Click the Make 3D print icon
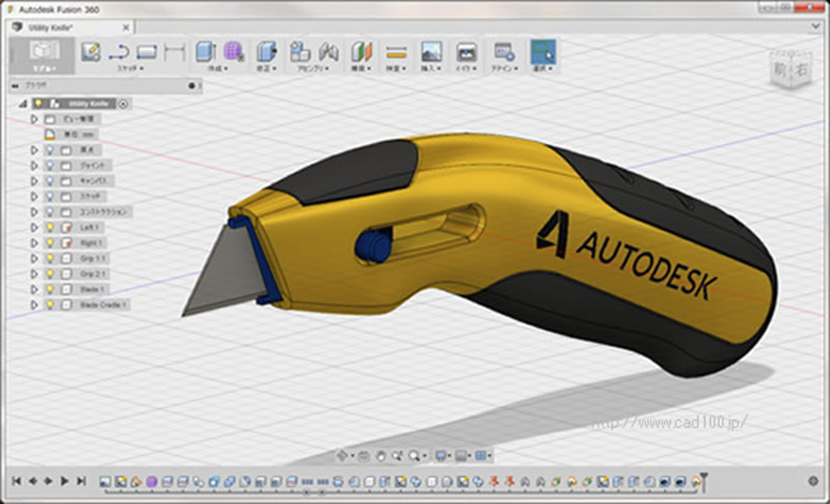830x504 pixels. 466,52
